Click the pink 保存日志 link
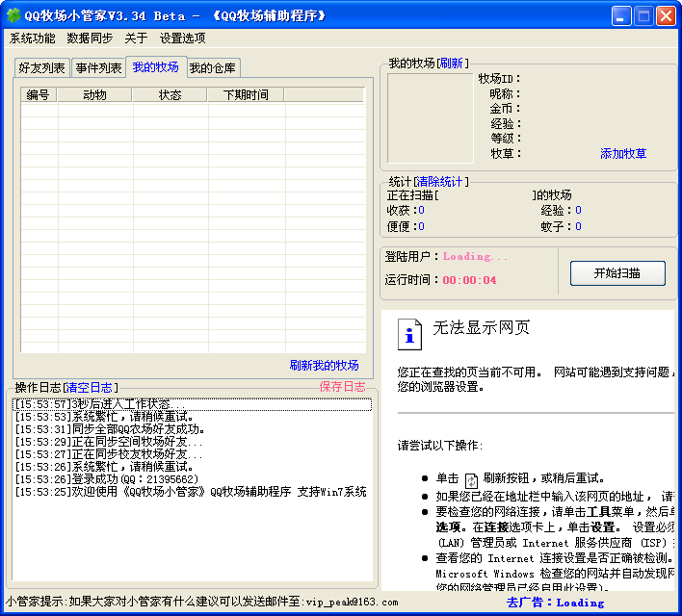Viewport: 682px width, 616px height. point(342,387)
